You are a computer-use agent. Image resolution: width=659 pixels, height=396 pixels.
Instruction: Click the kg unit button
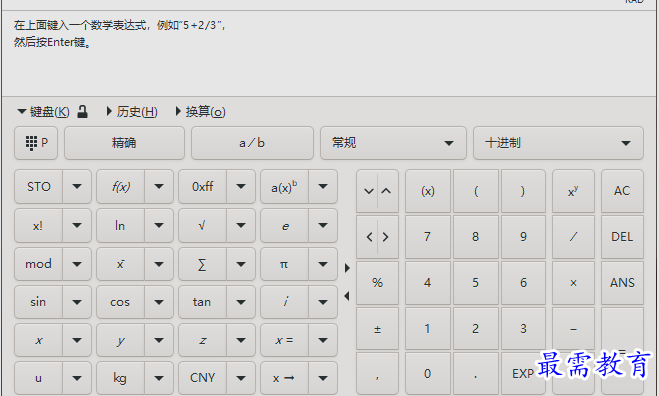[121, 378]
